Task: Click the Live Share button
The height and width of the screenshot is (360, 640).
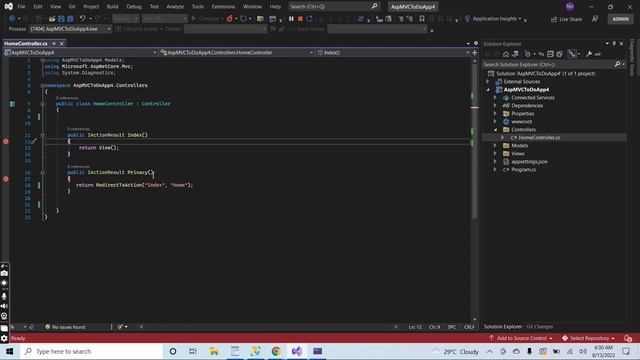Action: (567, 19)
